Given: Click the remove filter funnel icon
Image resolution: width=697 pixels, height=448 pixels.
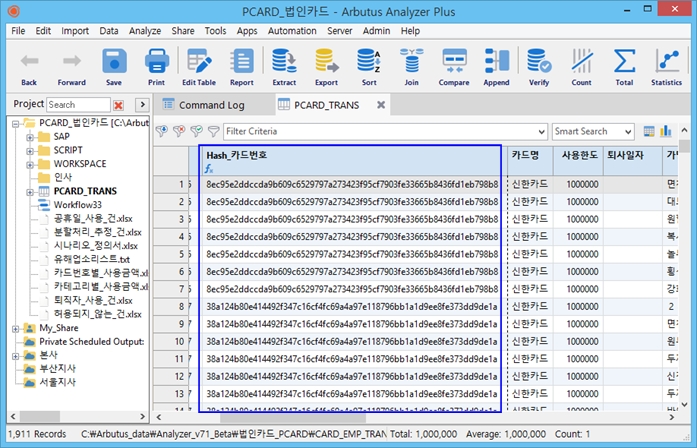Looking at the screenshot, I should (x=179, y=131).
